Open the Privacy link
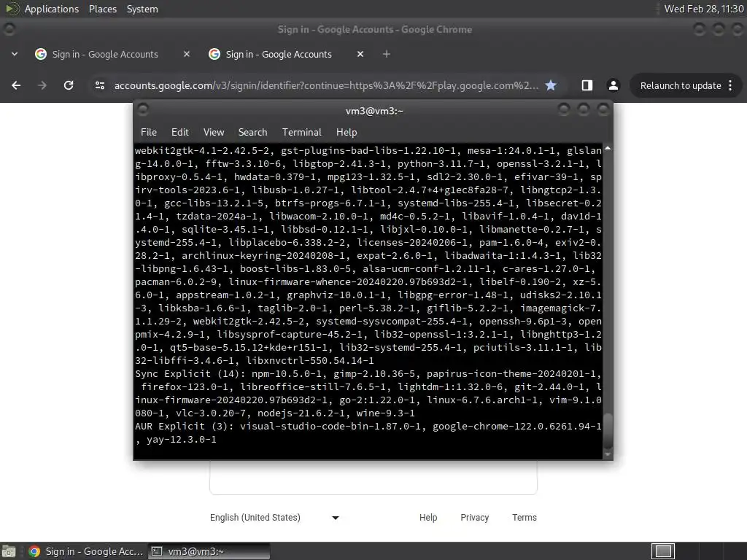 coord(474,518)
